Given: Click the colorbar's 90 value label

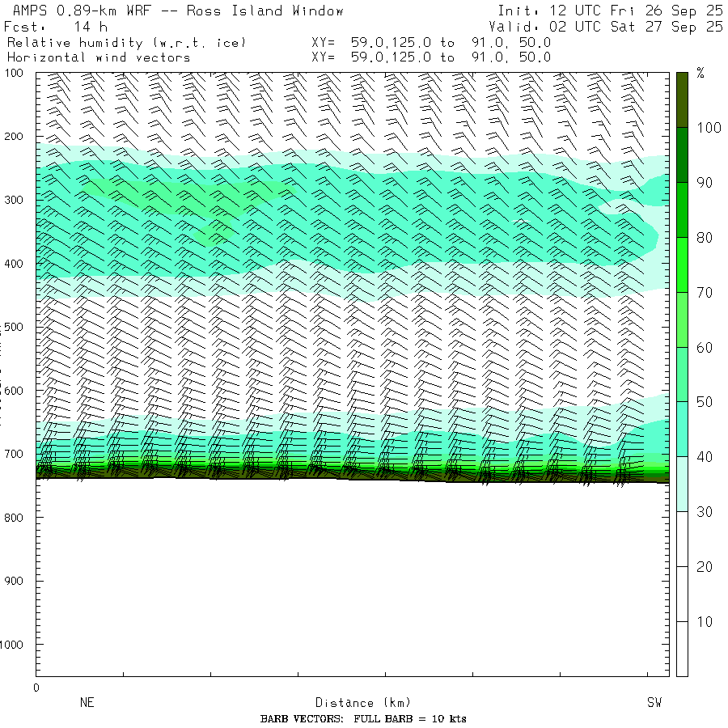Looking at the screenshot, I should [705, 183].
